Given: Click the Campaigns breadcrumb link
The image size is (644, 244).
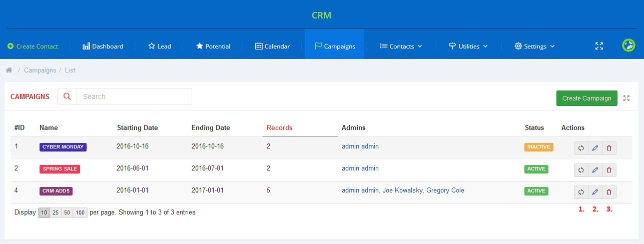Looking at the screenshot, I should pyautogui.click(x=40, y=70).
